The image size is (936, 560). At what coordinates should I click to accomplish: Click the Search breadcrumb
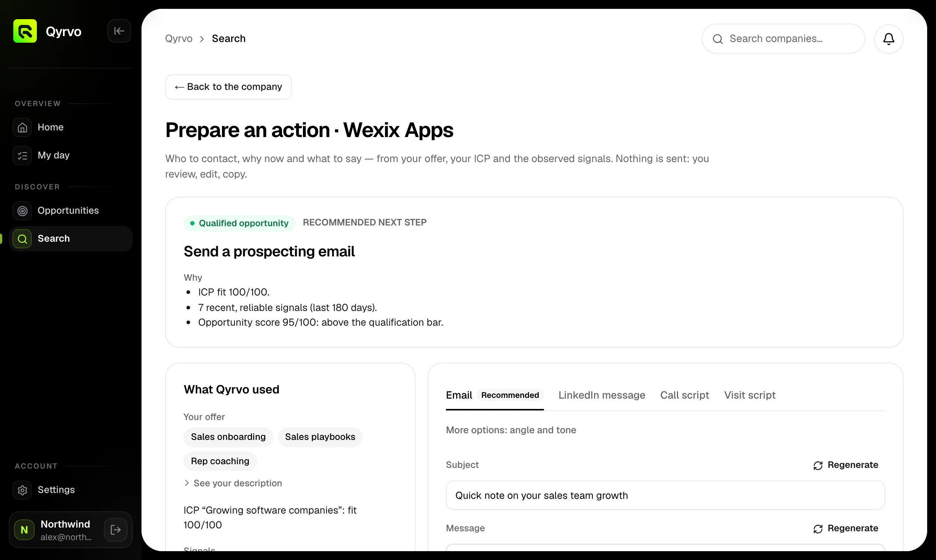pyautogui.click(x=229, y=38)
